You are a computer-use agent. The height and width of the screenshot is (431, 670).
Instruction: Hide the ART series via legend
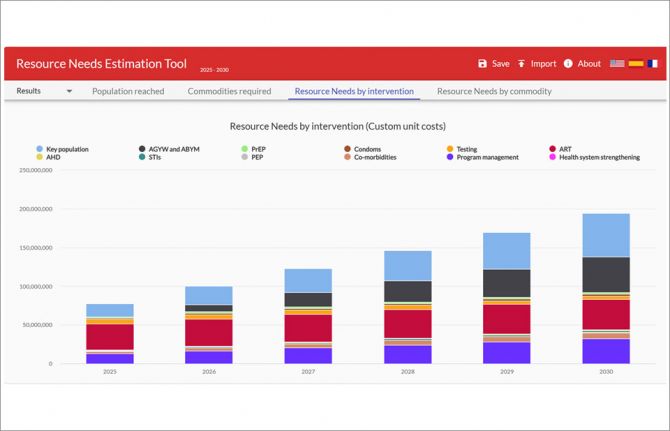point(560,149)
